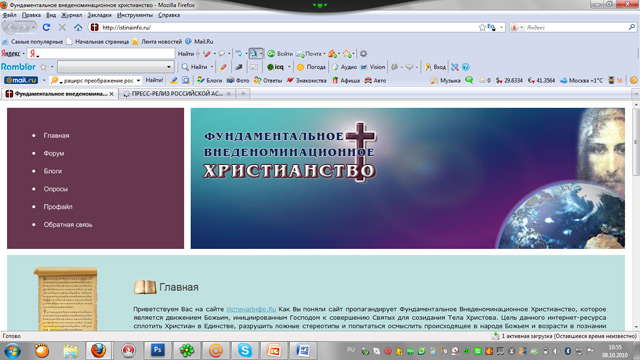Open Mail.ru Блоги toolbar item
The width and height of the screenshot is (640, 360).
coord(209,80)
